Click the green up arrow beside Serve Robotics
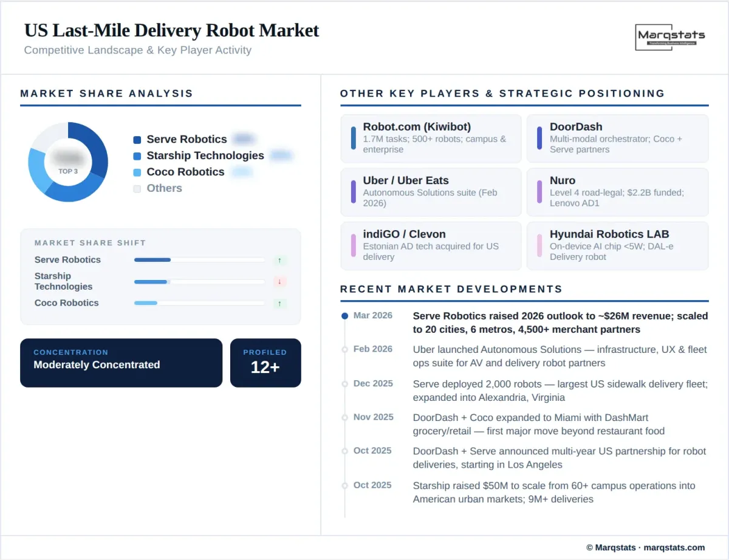 279,260
